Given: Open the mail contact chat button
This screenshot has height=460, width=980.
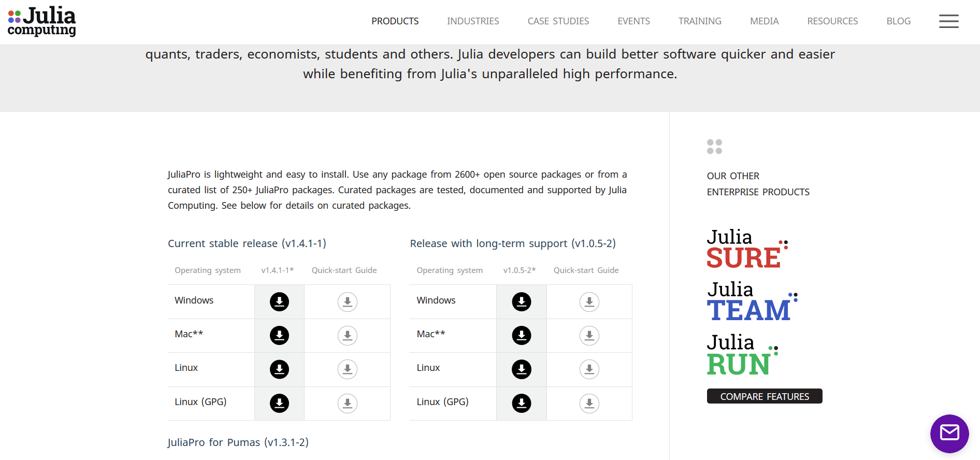Looking at the screenshot, I should [x=949, y=434].
